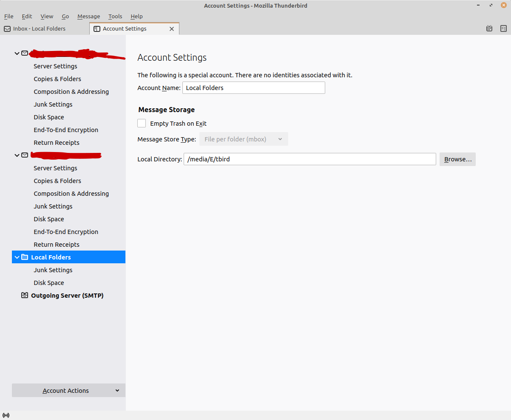Click the Account Name text field
The width and height of the screenshot is (511, 420).
click(x=254, y=88)
